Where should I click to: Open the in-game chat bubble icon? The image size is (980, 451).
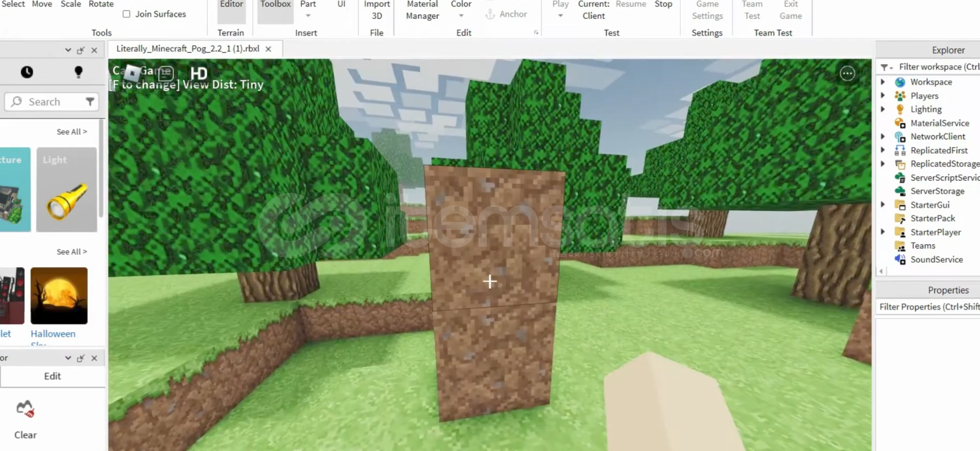coord(166,73)
